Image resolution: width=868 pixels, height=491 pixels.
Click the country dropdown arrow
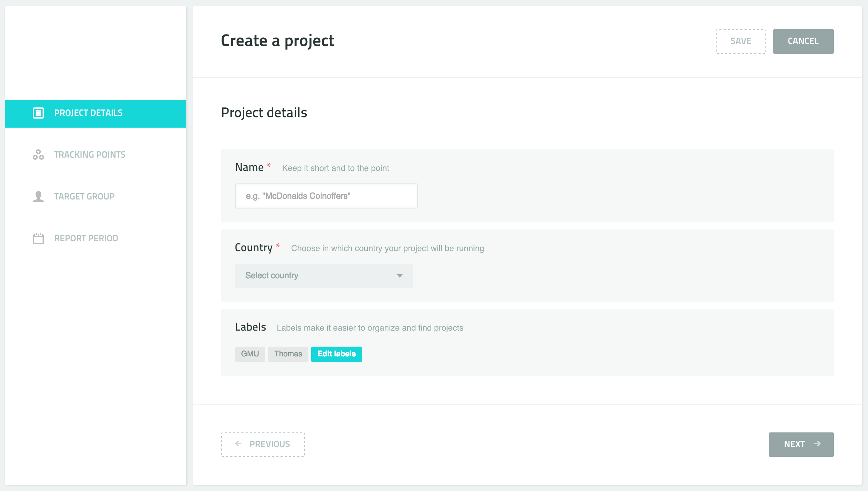tap(400, 275)
